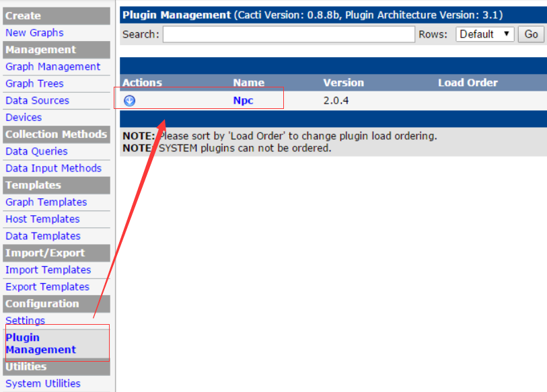
Task: Focus the Search input field
Action: pyautogui.click(x=289, y=34)
